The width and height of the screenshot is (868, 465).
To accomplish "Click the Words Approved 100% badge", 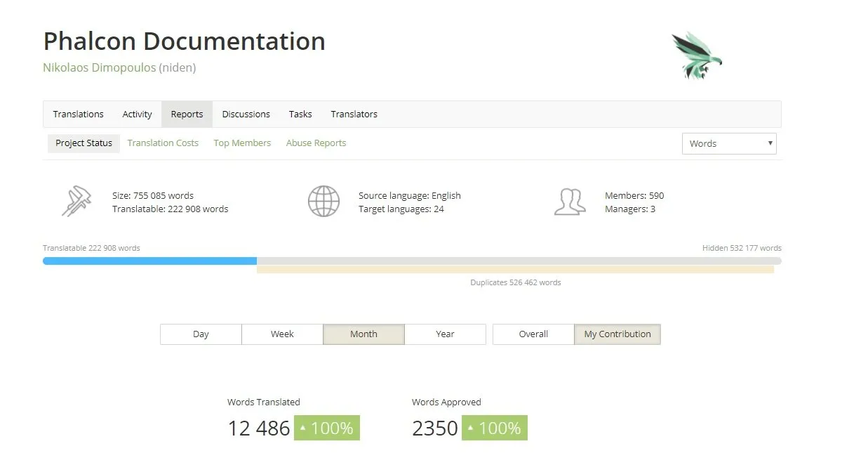I will [495, 428].
